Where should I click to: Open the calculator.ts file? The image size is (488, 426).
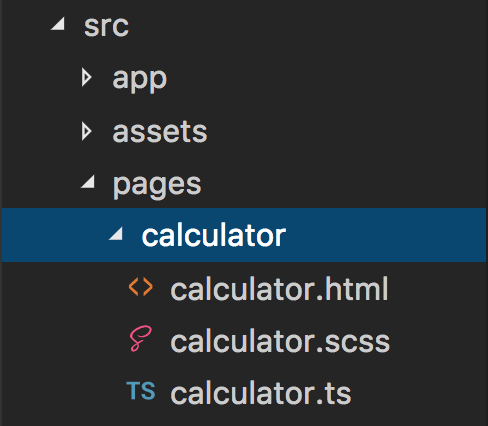[261, 394]
